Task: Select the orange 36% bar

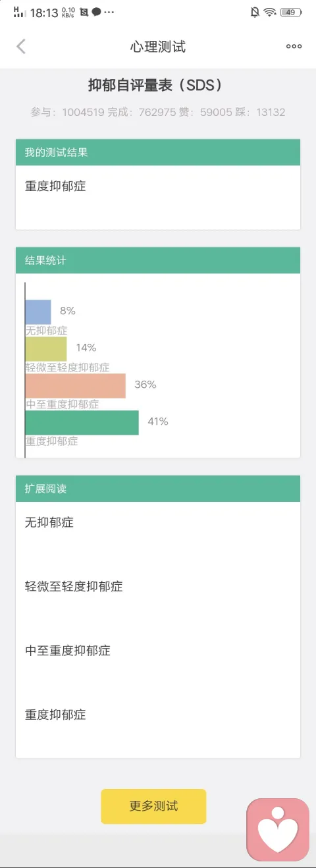Action: [x=76, y=385]
